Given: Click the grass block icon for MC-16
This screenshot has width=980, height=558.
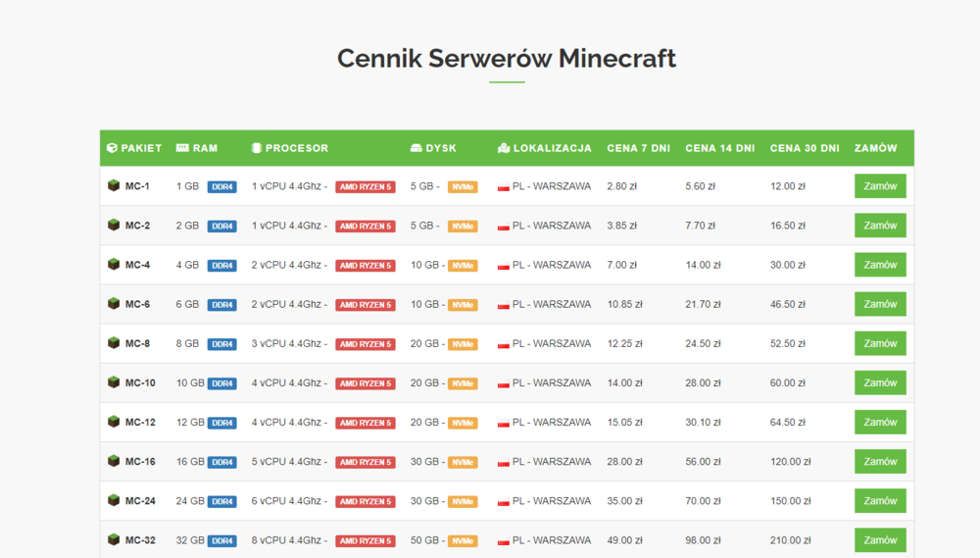Looking at the screenshot, I should coord(114,462).
